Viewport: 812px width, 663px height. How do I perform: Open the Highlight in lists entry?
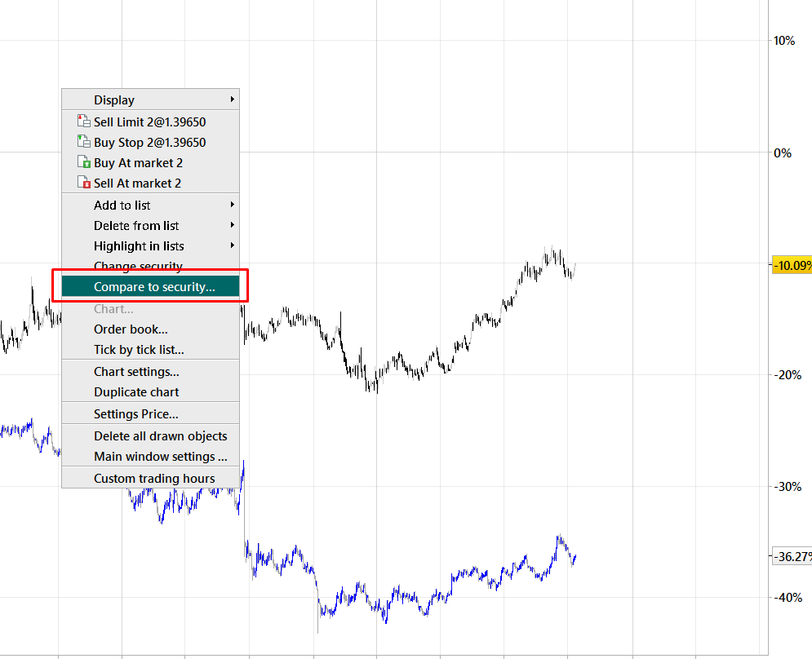pos(139,245)
